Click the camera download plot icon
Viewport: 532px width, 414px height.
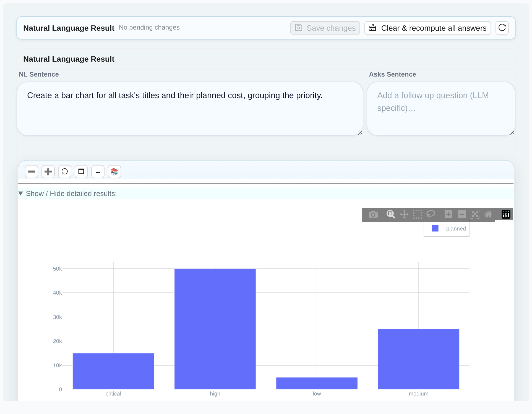click(373, 214)
